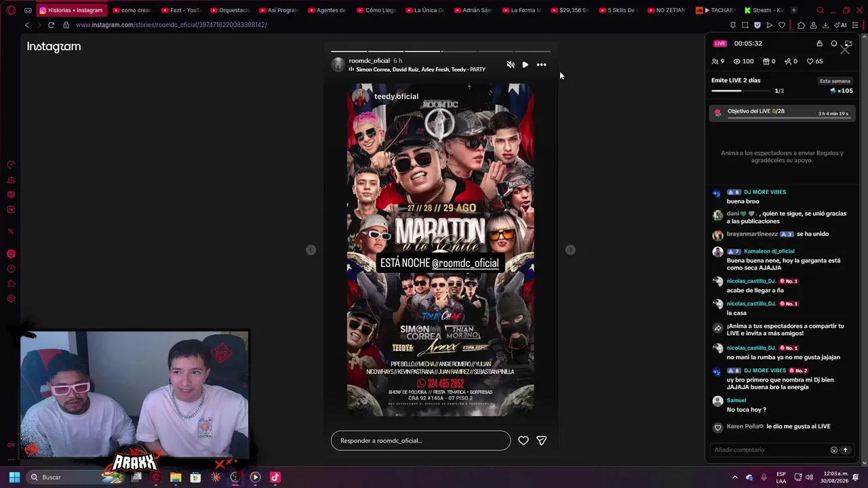
Task: Open the 'Objetivo del LIVE' goal card
Action: 782,113
